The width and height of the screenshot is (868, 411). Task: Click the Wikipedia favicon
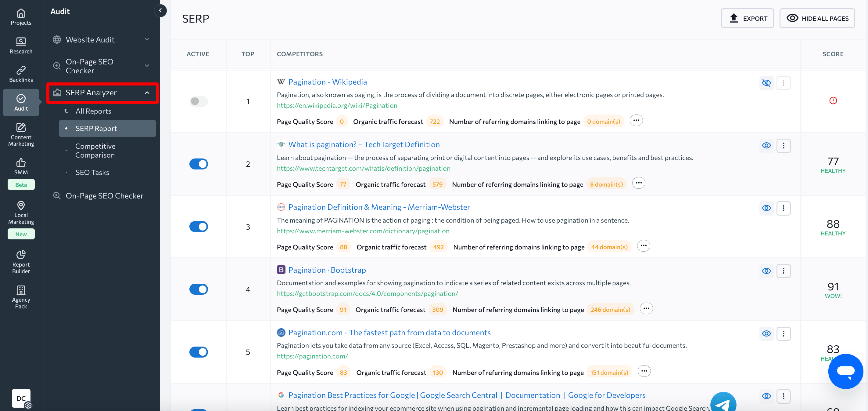tap(281, 82)
